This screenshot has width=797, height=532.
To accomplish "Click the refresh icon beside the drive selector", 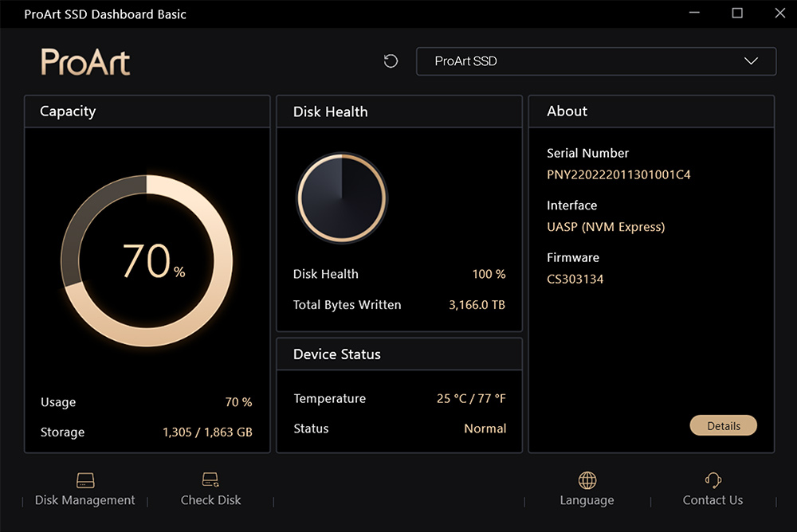I will tap(391, 61).
